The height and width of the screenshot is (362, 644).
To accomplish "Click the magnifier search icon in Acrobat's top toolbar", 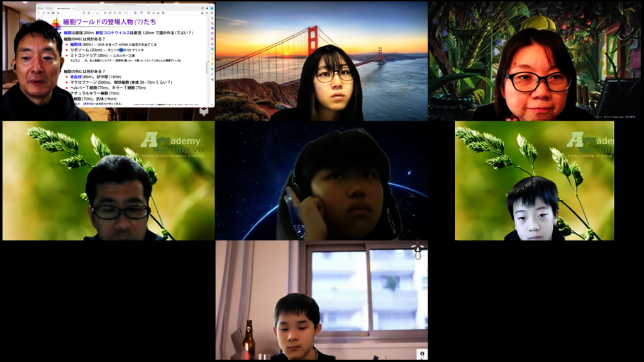I will pyautogui.click(x=58, y=13).
